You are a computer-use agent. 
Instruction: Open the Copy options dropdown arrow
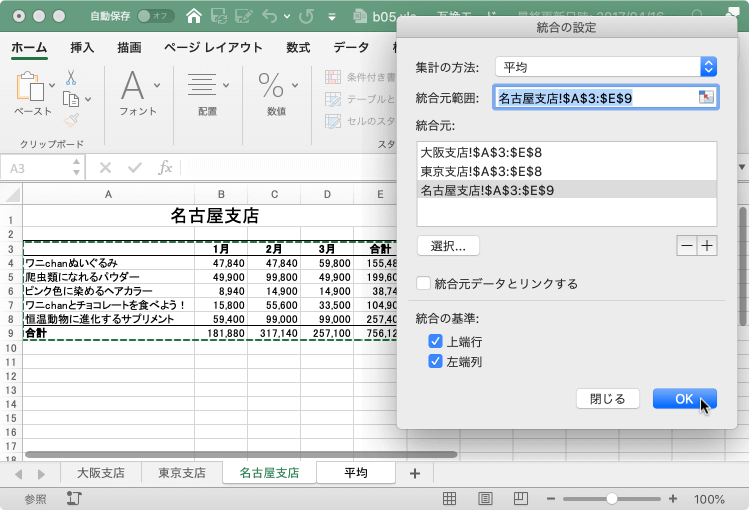pyautogui.click(x=88, y=99)
